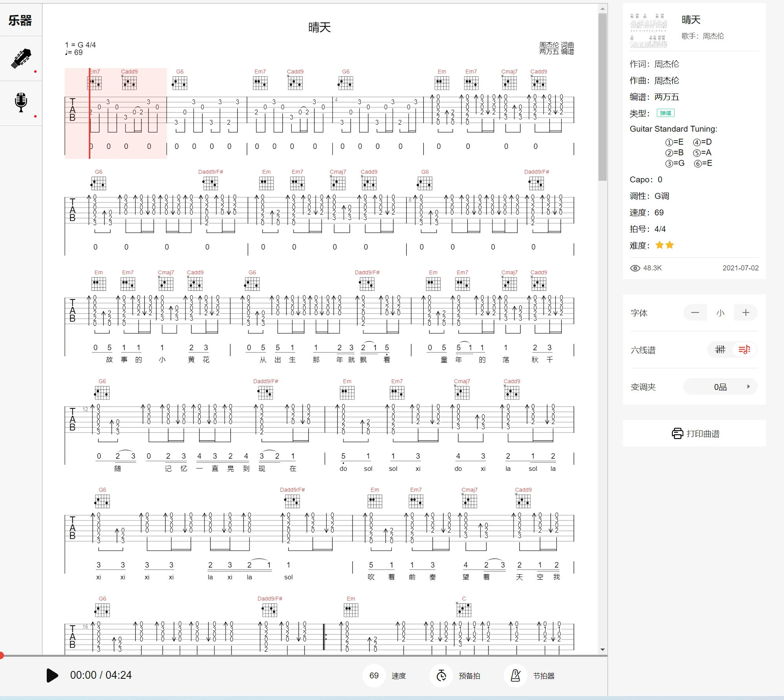Toggle the metronome 节拍器 icon
The width and height of the screenshot is (784, 700).
click(515, 676)
